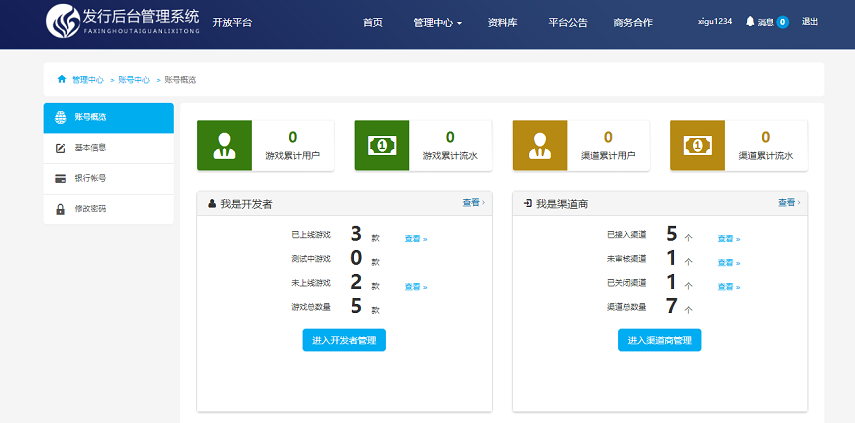Open the 银行帐号 sidebar item
855x423 pixels.
(x=90, y=178)
